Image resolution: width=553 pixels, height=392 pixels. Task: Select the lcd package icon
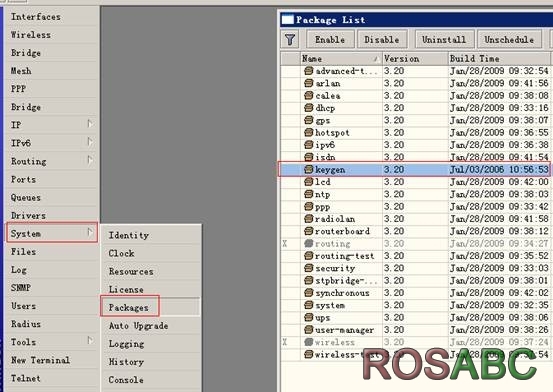point(309,182)
